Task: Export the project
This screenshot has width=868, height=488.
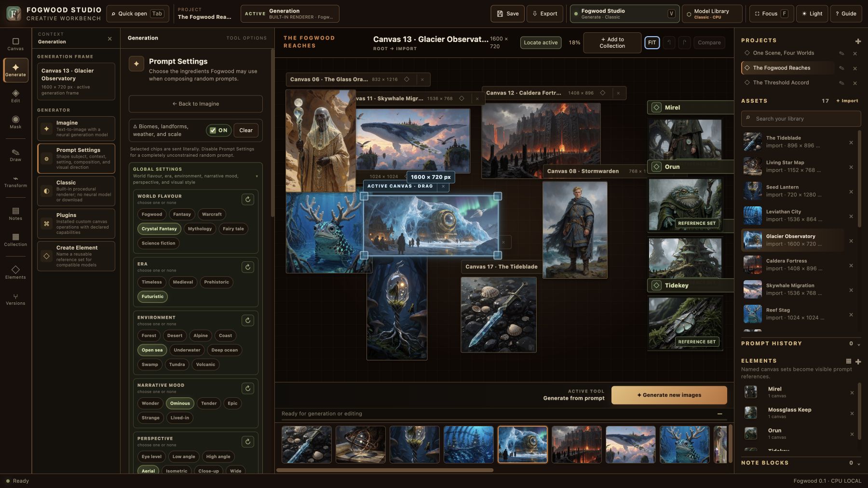Action: [545, 14]
